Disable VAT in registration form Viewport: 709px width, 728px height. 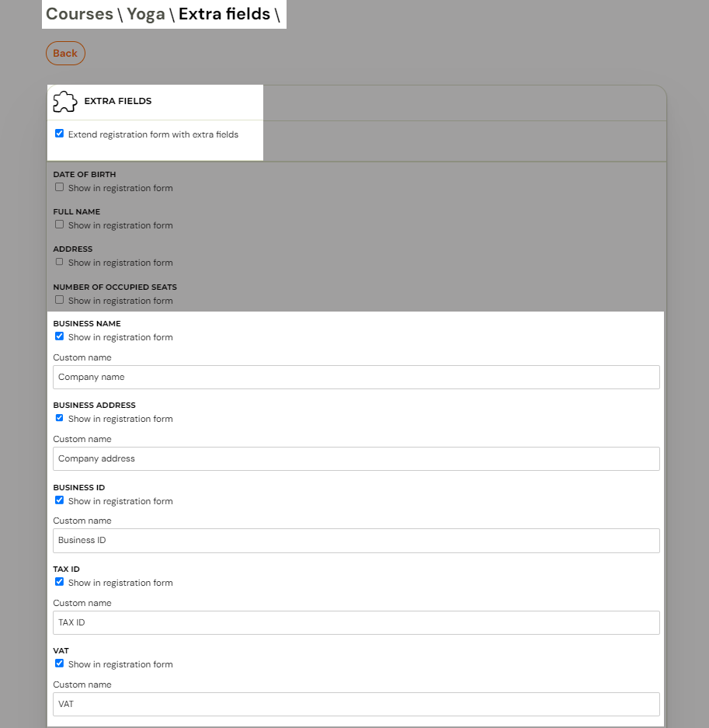[59, 664]
